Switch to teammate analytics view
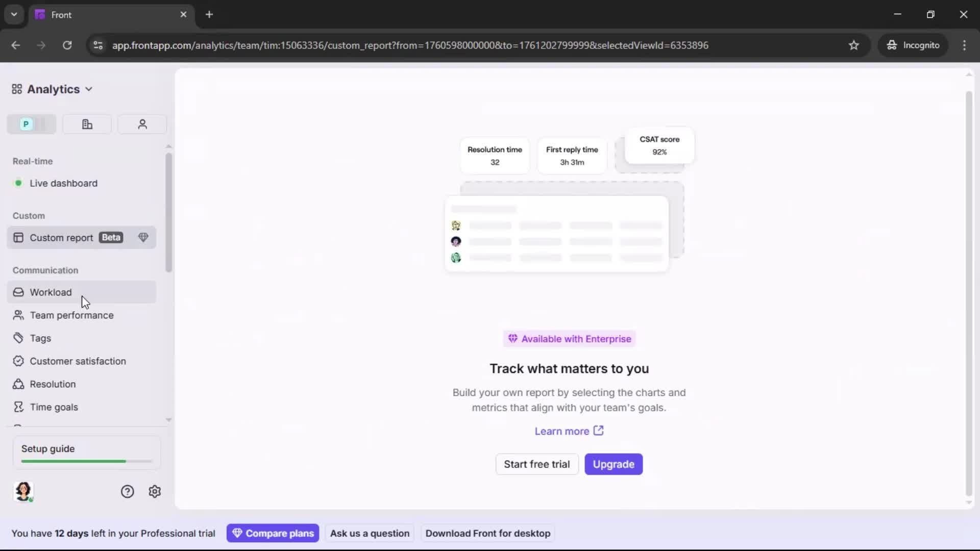 pyautogui.click(x=142, y=124)
